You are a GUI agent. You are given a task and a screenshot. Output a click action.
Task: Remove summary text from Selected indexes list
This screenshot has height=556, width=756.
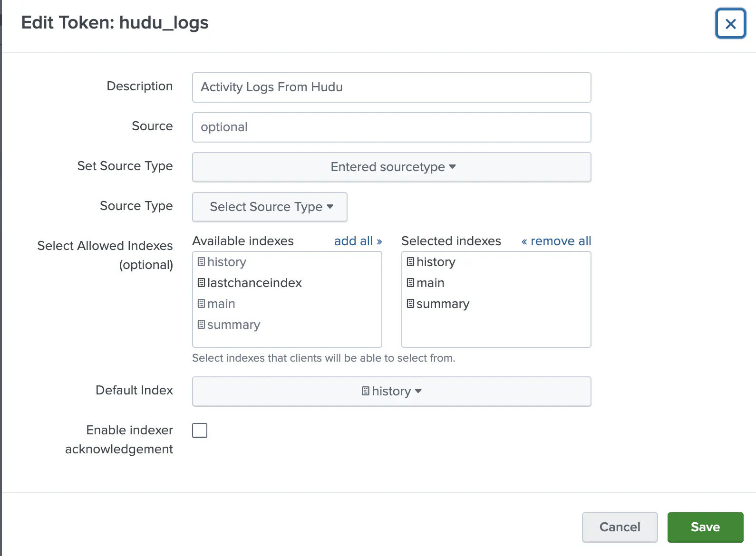click(443, 304)
